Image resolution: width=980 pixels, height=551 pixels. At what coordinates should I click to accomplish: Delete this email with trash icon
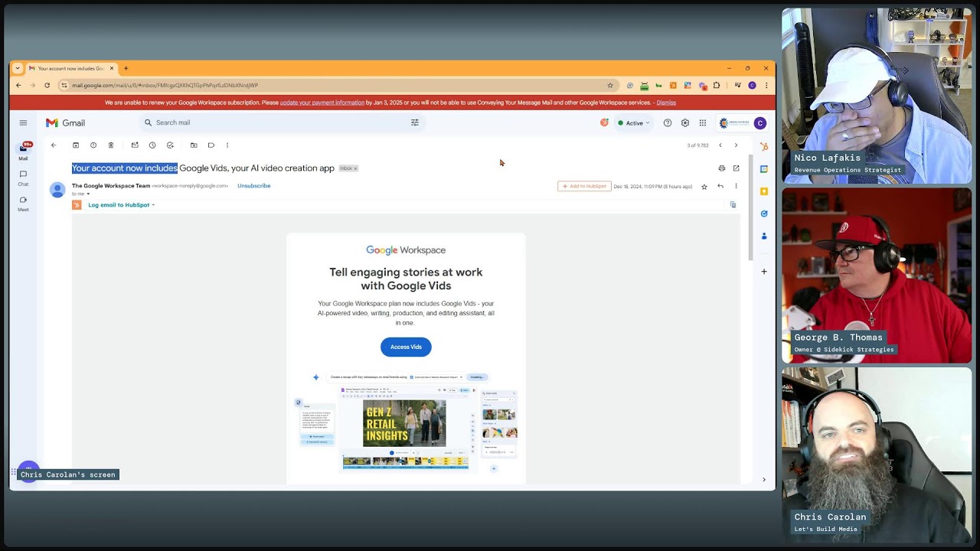[111, 145]
